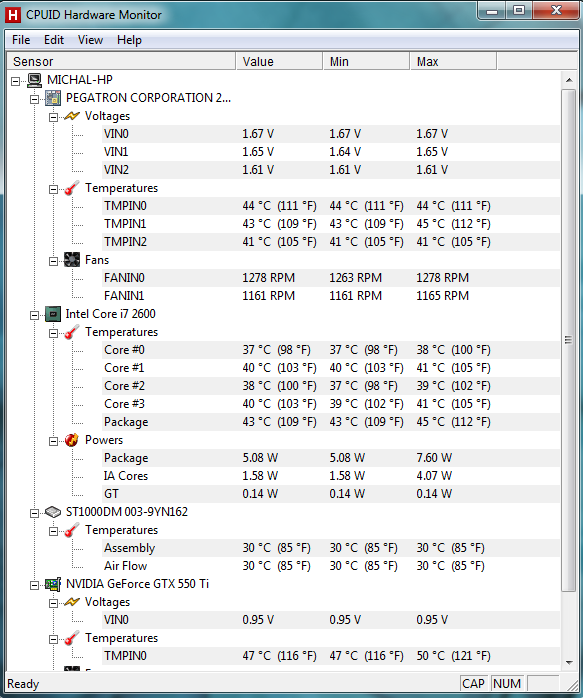
Task: Open the File menu
Action: point(21,40)
